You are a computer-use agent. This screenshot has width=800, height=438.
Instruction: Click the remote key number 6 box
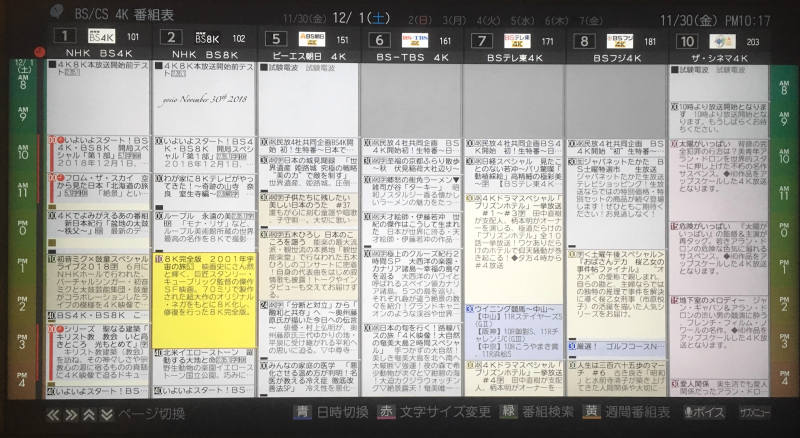[379, 40]
